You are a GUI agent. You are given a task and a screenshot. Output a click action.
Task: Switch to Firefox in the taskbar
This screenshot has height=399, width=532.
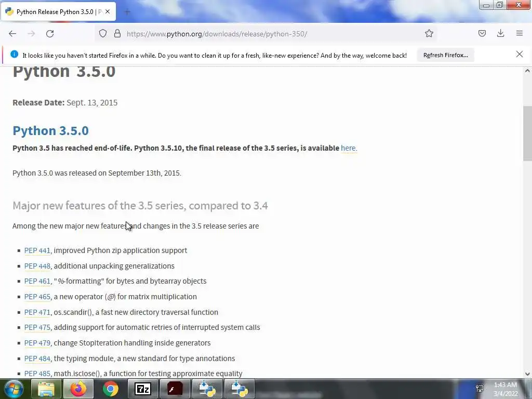(x=78, y=389)
